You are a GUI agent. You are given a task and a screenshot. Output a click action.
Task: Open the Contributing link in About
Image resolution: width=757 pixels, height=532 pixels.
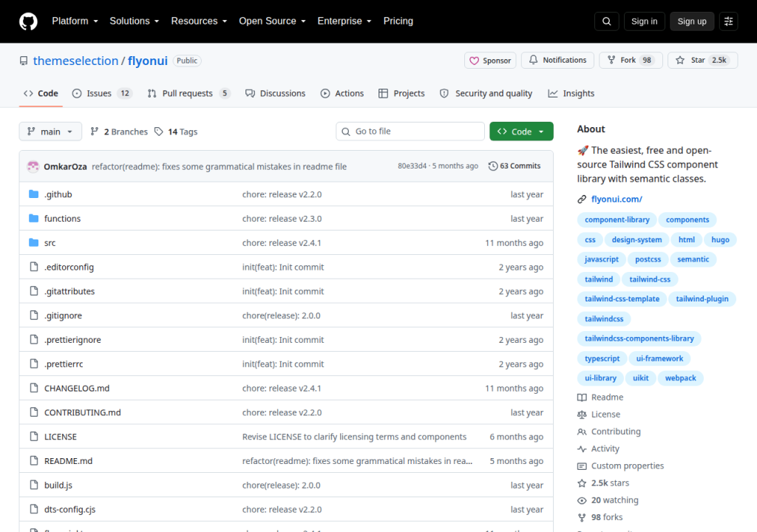616,432
